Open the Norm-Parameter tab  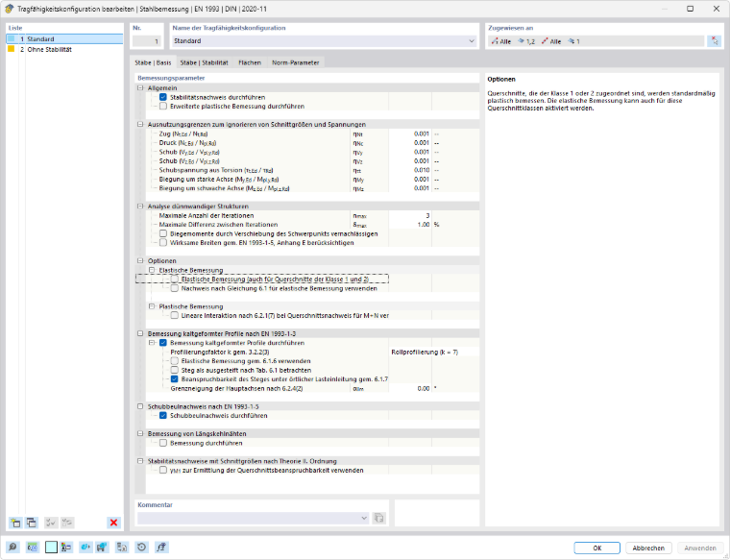(296, 62)
